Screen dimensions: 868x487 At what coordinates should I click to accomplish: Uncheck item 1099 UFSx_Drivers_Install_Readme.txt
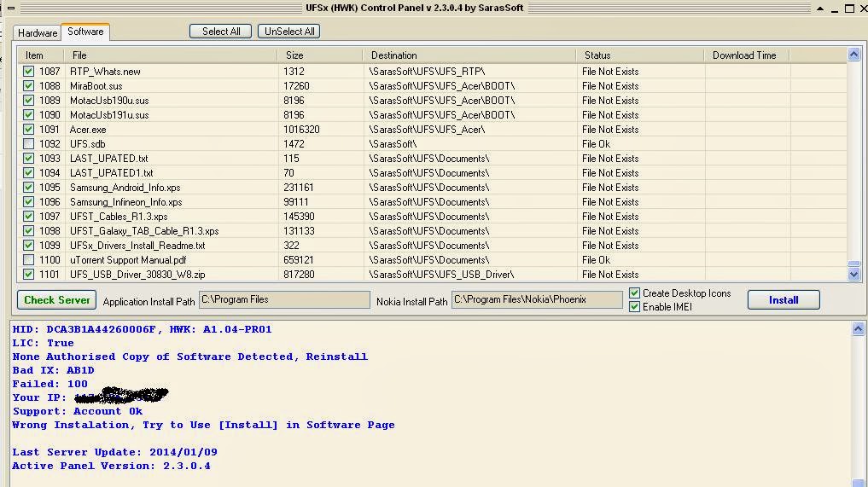(x=28, y=245)
